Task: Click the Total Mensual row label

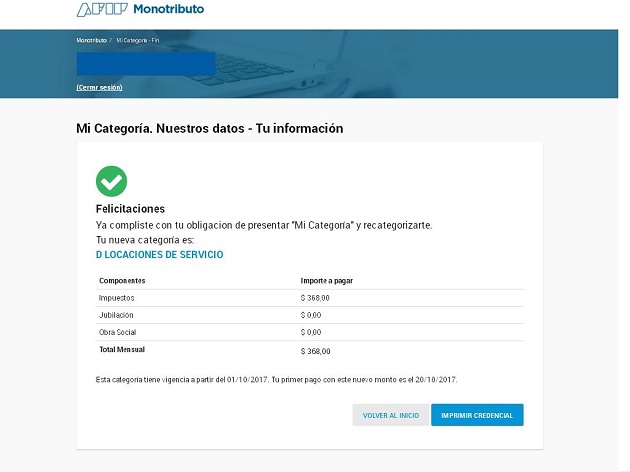Action: 123,350
